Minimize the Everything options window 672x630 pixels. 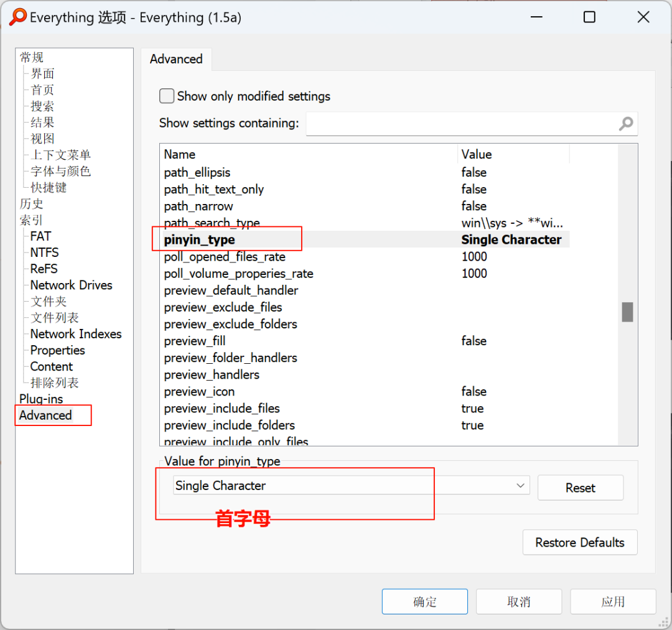click(536, 17)
